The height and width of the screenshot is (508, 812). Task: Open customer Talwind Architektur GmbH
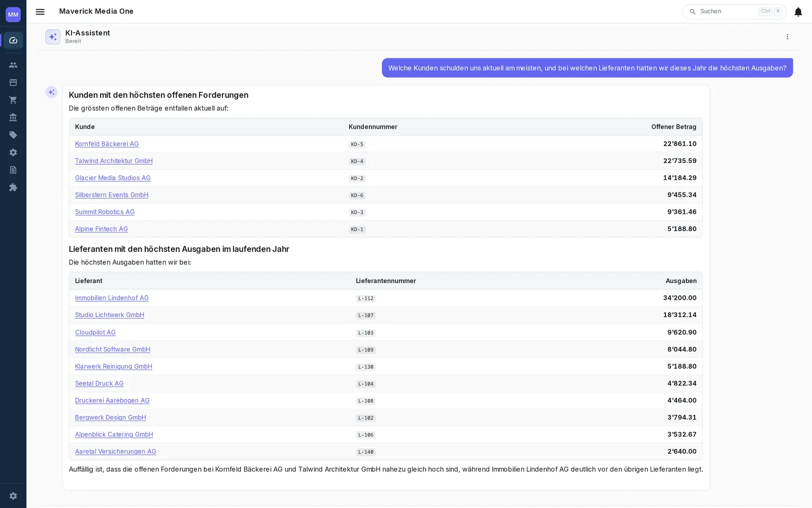114,161
